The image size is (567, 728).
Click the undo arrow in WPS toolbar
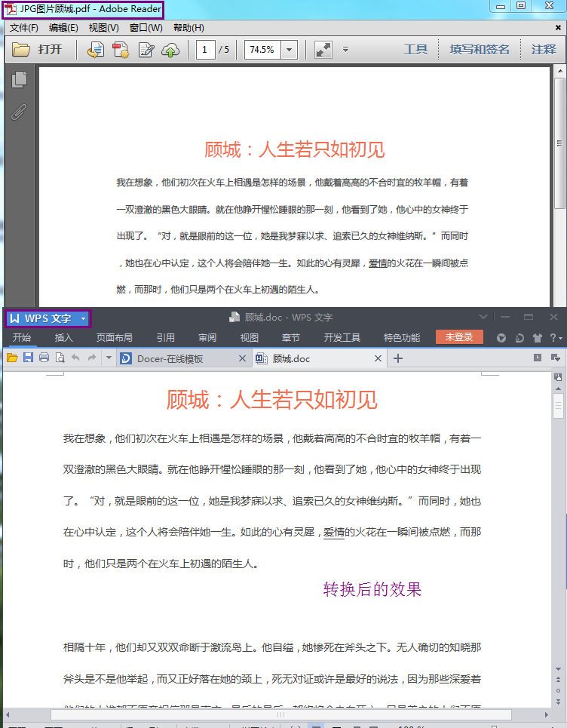(75, 358)
